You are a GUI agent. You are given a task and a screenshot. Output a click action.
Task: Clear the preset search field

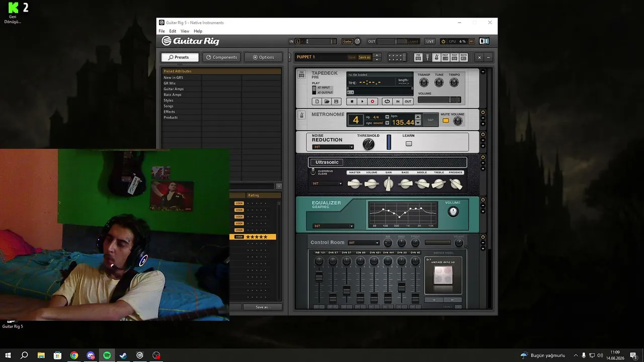pos(279,186)
